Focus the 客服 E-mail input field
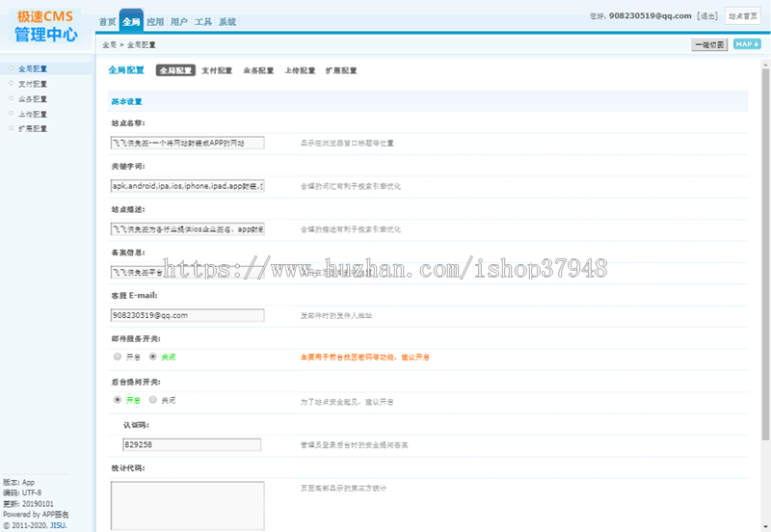Screen dimensions: 771x532 [187, 315]
